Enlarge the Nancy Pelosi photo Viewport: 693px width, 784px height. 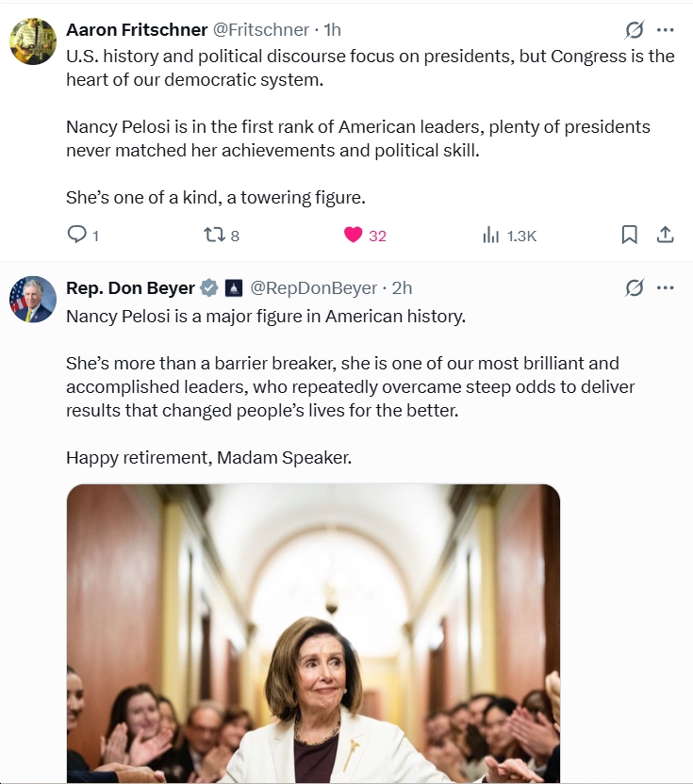(x=313, y=633)
